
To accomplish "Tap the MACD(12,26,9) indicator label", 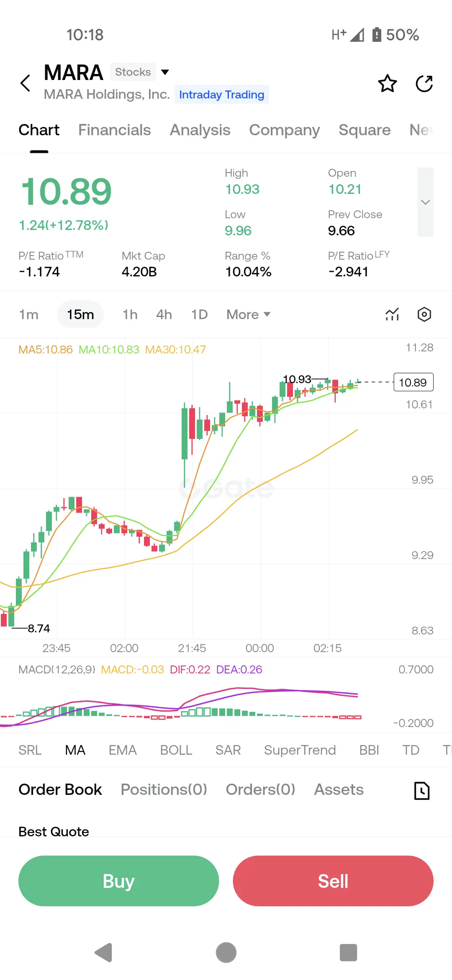I will [x=57, y=670].
